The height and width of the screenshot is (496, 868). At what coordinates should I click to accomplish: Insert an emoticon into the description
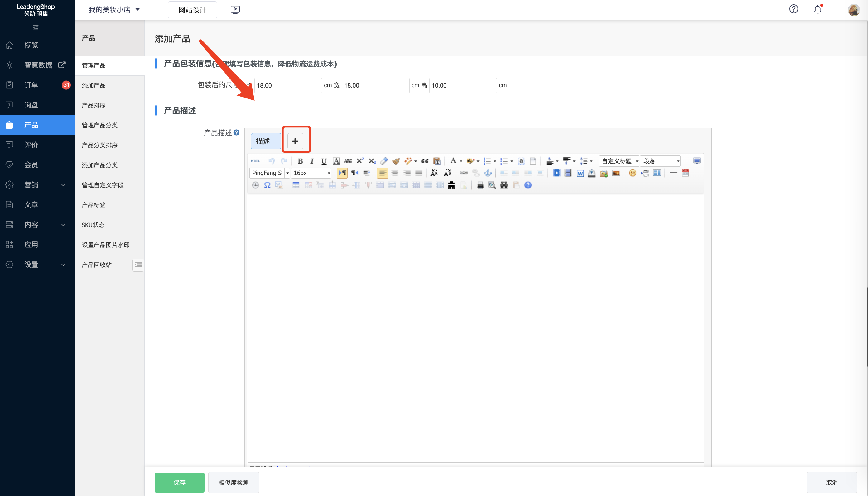633,173
